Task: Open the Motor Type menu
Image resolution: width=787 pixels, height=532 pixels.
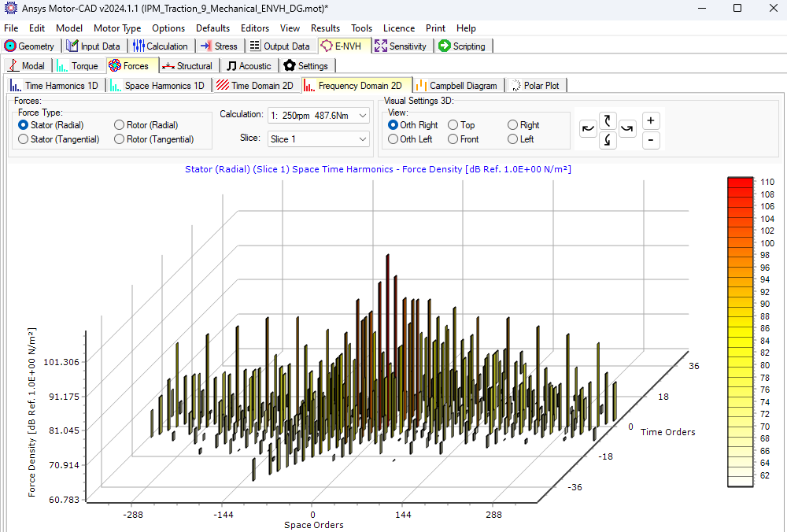Action: [117, 28]
